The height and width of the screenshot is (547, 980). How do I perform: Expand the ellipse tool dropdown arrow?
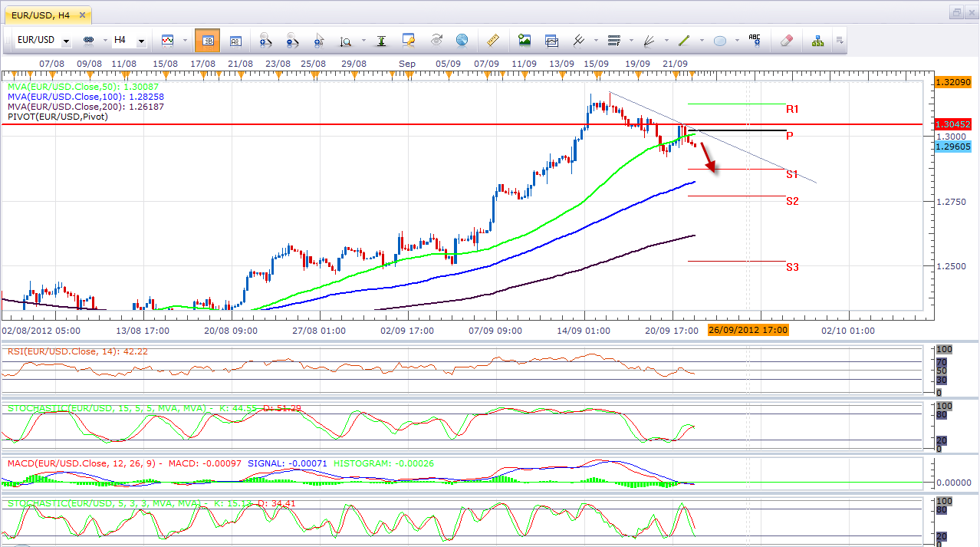735,41
